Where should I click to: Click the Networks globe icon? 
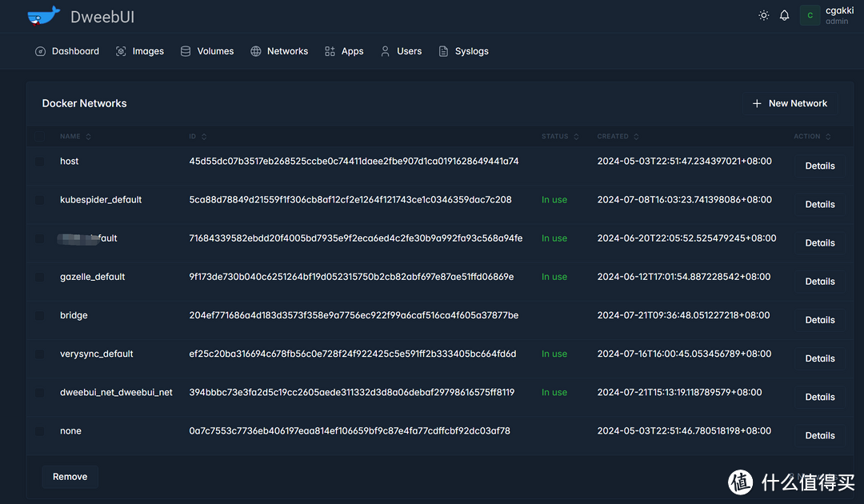pyautogui.click(x=256, y=51)
